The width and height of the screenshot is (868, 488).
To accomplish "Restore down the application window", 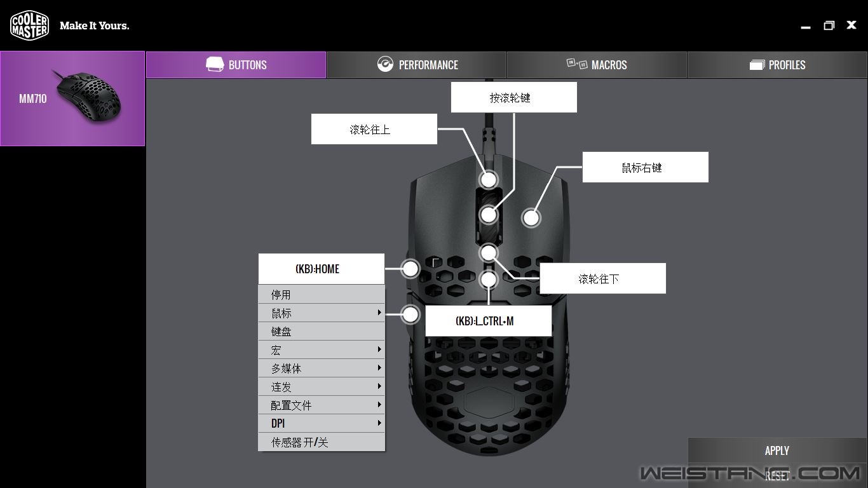I will click(829, 25).
